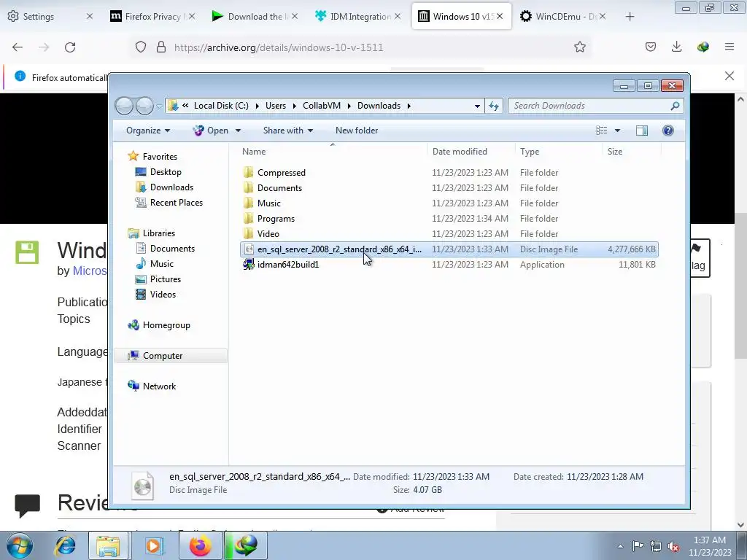Open Explorer Help button
Viewport: 747px width, 560px height.
pyautogui.click(x=668, y=131)
